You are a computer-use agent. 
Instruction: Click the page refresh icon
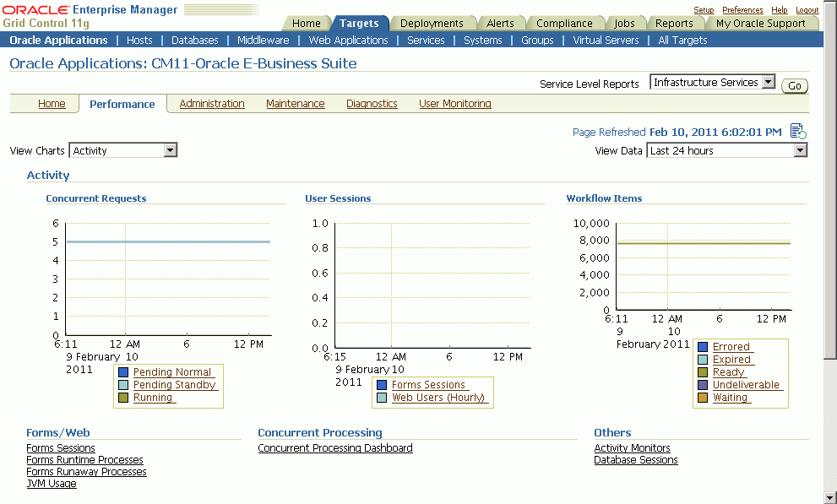798,131
